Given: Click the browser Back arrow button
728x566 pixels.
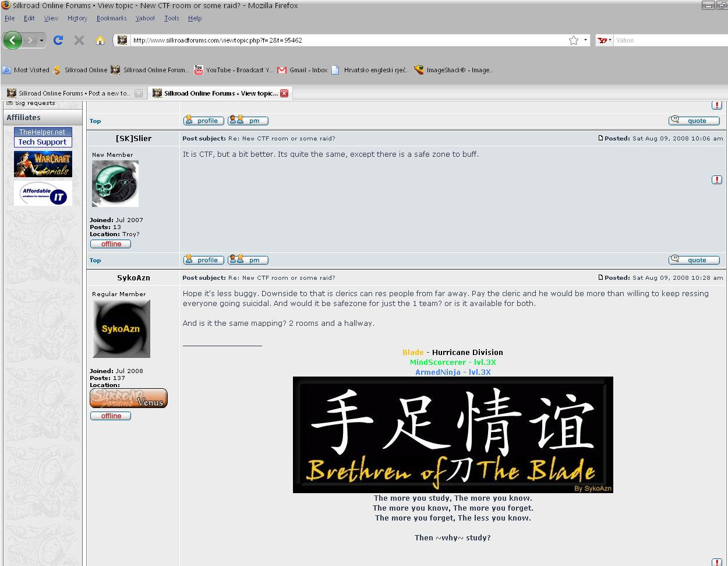Looking at the screenshot, I should [x=13, y=40].
